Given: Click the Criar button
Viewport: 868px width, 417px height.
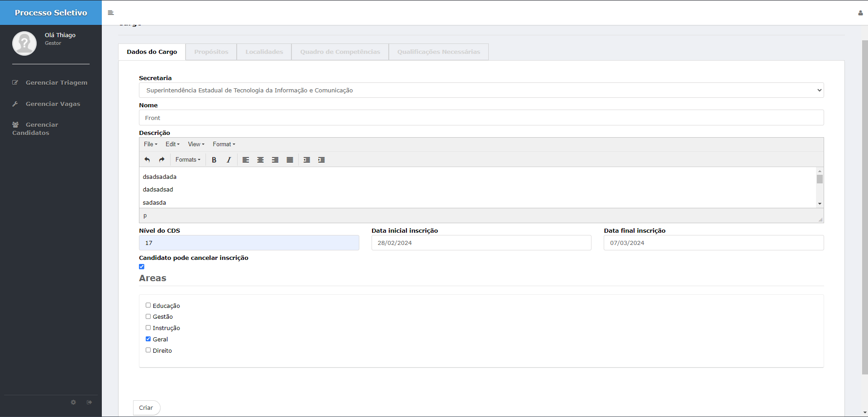Looking at the screenshot, I should coord(146,407).
